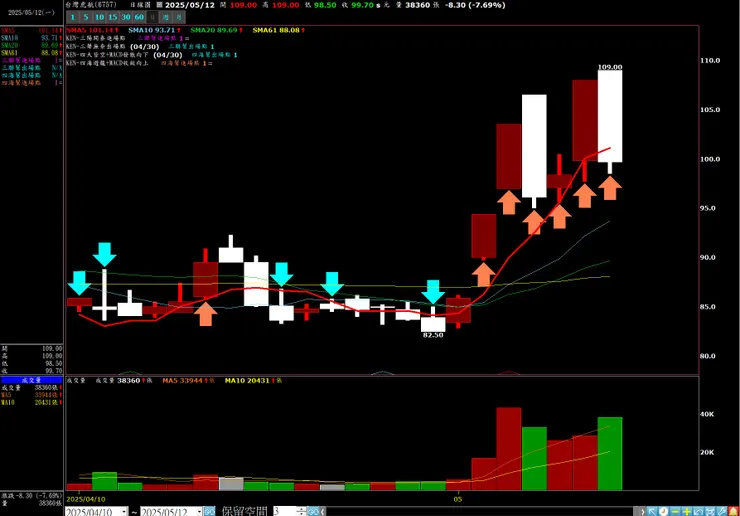
Task: Click the diagonal arrow cursor tool icon
Action: point(652,511)
